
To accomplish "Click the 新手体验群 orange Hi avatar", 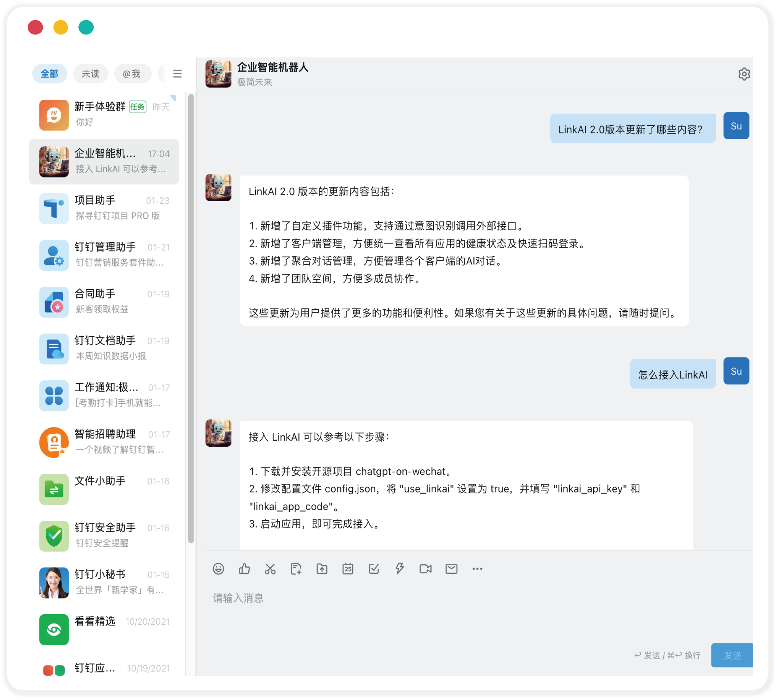I will point(54,115).
